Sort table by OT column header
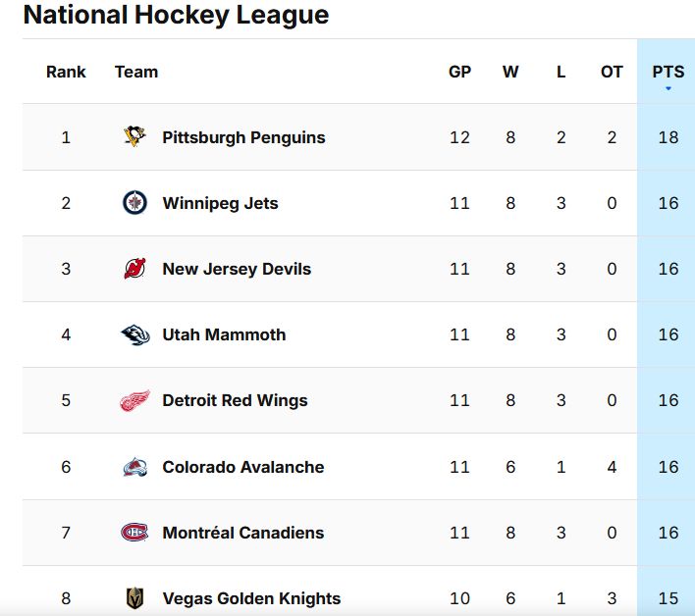Image resolution: width=695 pixels, height=616 pixels. click(612, 72)
